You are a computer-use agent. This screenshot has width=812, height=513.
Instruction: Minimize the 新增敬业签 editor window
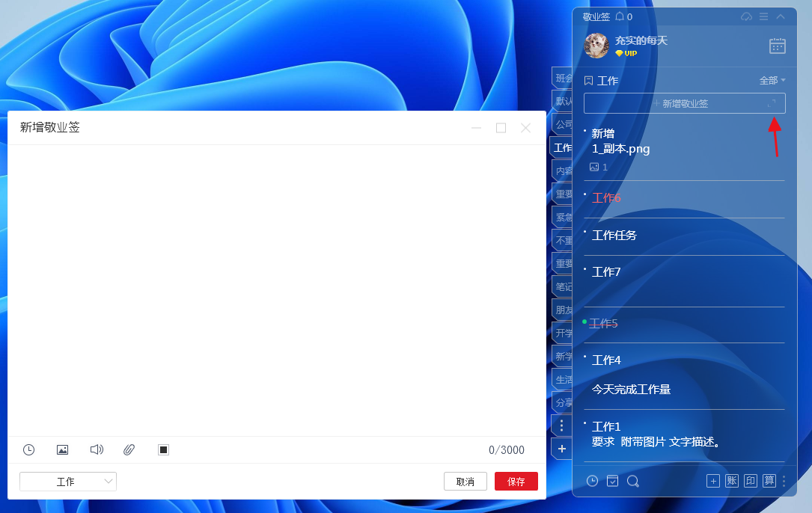coord(477,128)
